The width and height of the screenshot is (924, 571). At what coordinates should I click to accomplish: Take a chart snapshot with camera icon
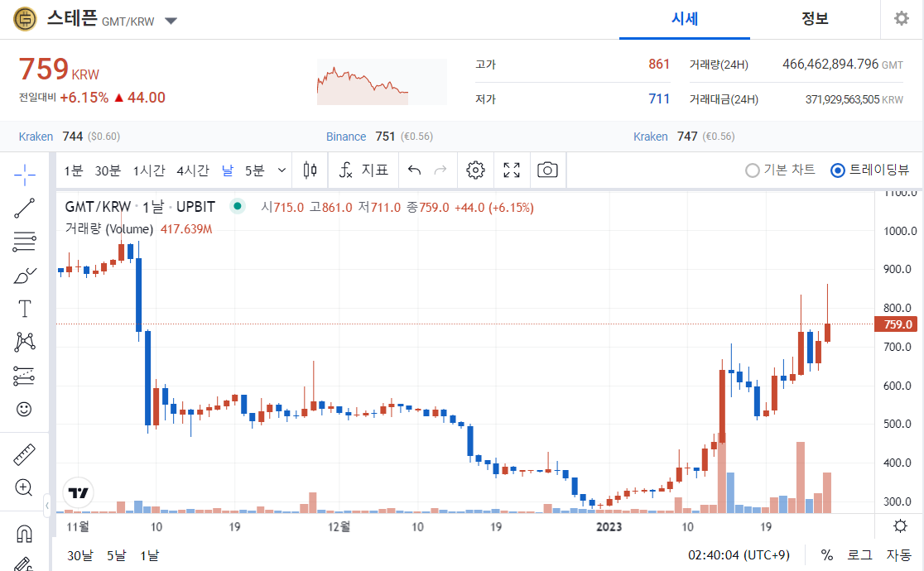547,170
